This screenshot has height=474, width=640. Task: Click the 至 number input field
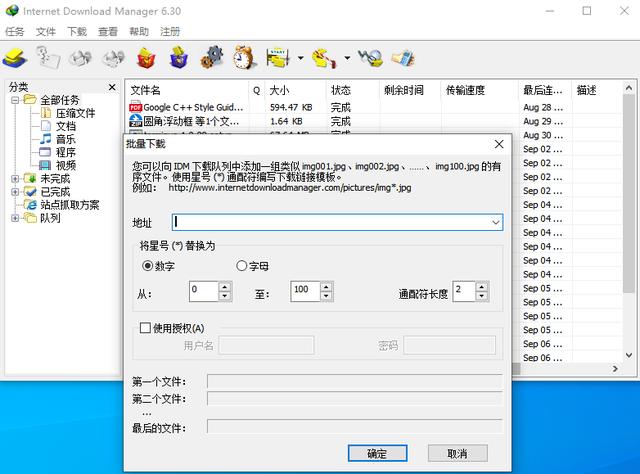(x=305, y=292)
